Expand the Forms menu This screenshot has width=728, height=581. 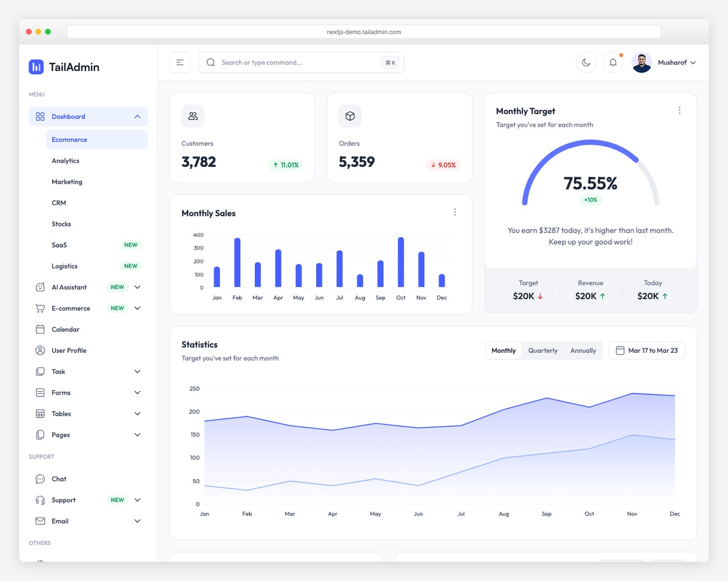(x=61, y=392)
